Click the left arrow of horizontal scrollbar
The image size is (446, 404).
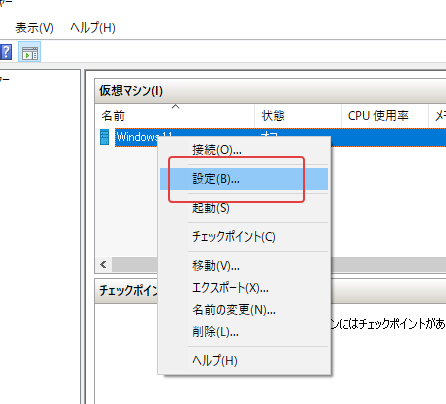[x=103, y=265]
